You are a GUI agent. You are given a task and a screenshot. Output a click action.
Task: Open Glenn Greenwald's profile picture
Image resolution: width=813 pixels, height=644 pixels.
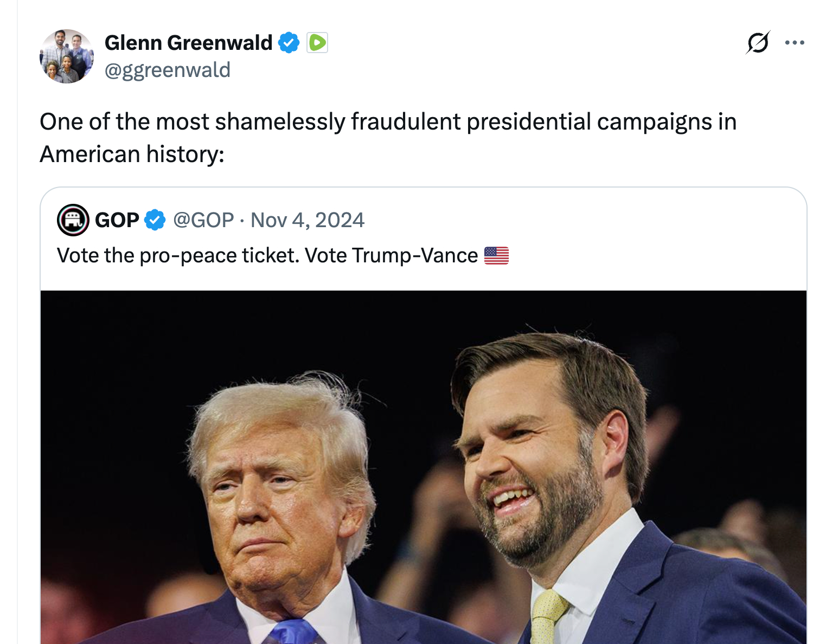[x=67, y=56]
